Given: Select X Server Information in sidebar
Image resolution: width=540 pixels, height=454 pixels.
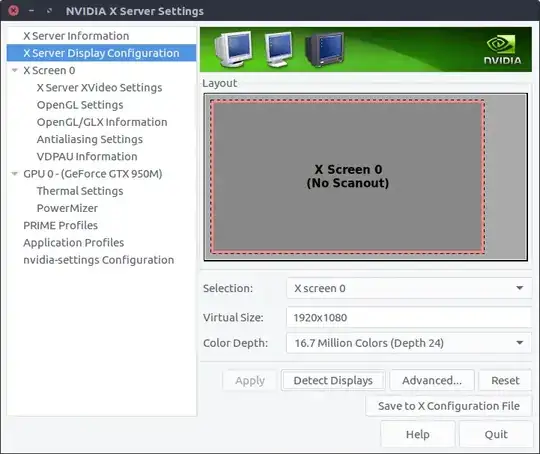Looking at the screenshot, I should 76,36.
